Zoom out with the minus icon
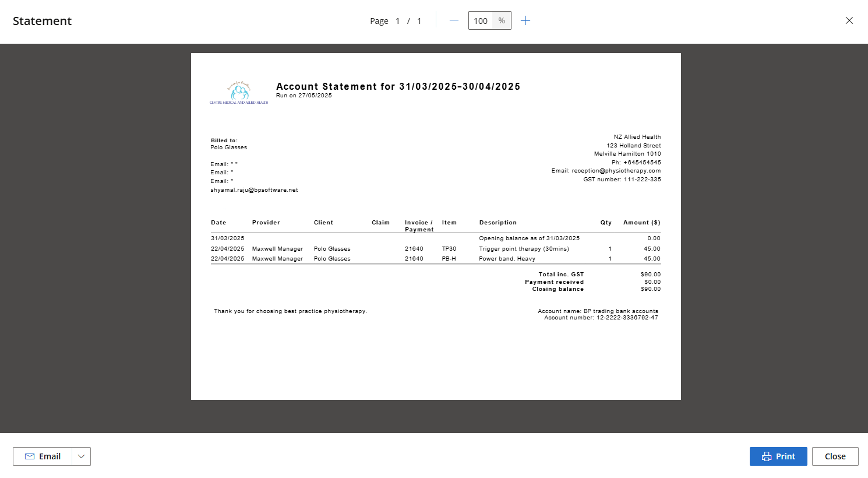 (454, 20)
